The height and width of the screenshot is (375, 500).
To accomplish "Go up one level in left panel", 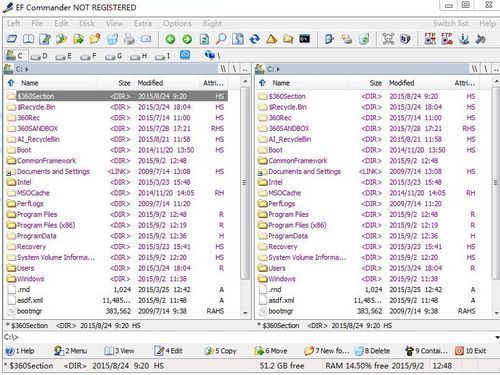I will pyautogui.click(x=11, y=83).
